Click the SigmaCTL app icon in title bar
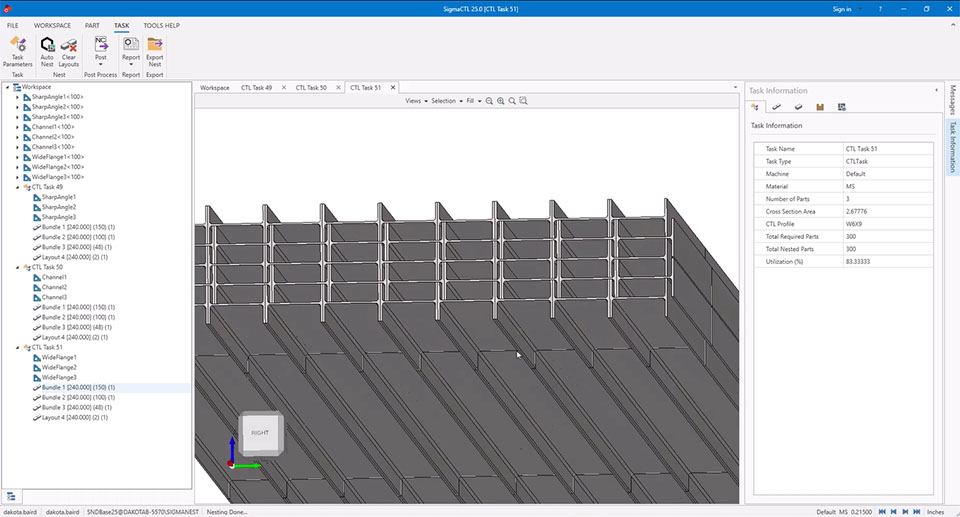The height and width of the screenshot is (517, 960). coord(7,9)
